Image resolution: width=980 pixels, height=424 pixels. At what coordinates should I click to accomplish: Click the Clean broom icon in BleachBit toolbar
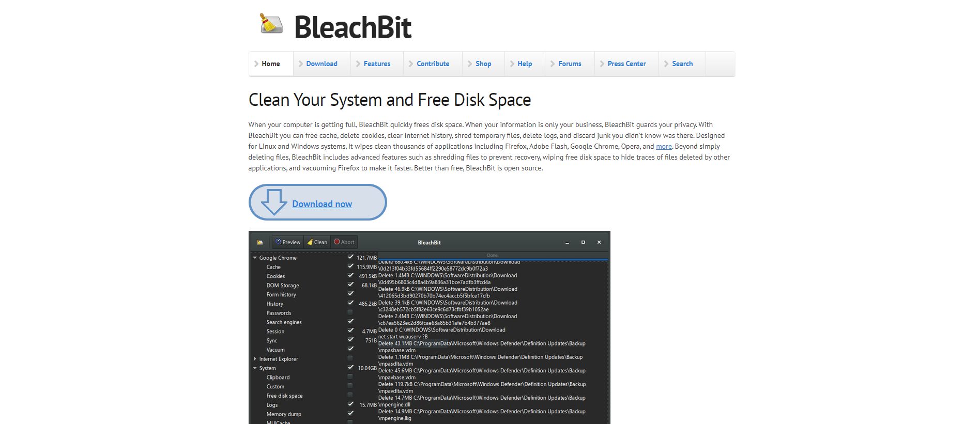pyautogui.click(x=310, y=242)
